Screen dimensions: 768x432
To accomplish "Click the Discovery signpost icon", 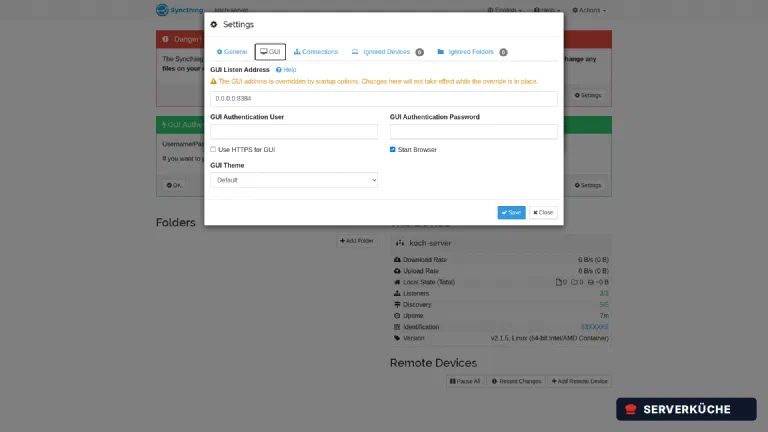I will 397,305.
